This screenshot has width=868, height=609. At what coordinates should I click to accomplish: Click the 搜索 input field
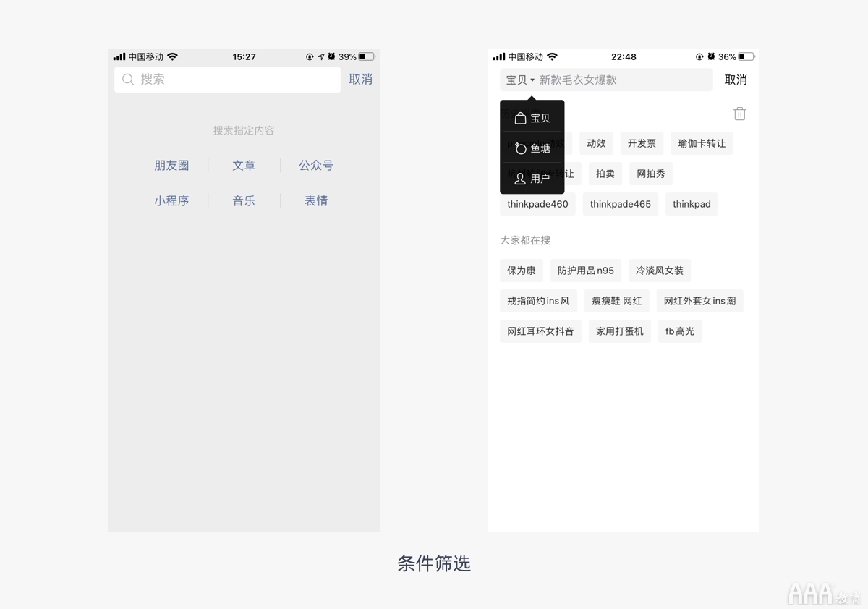click(x=227, y=80)
